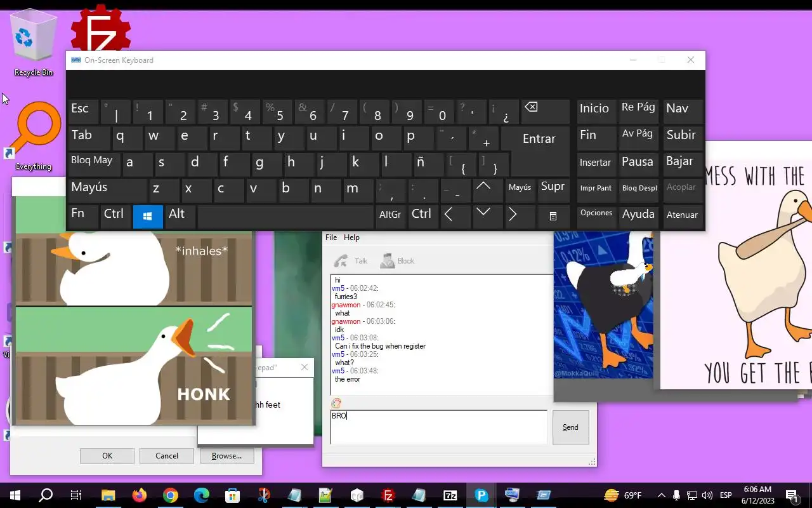Select the Everything search desktop icon
The image size is (812, 508).
click(x=34, y=135)
